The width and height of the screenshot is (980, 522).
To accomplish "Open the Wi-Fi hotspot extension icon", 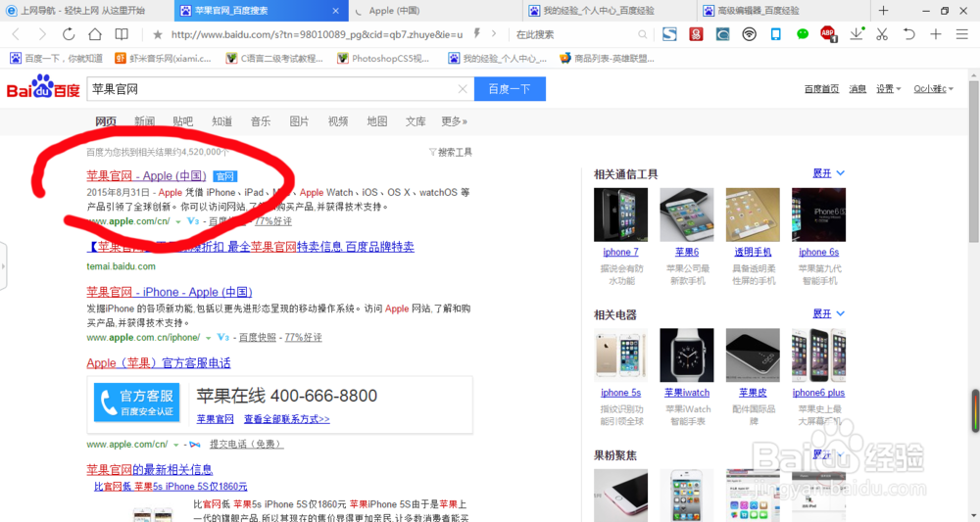I will coord(749,34).
